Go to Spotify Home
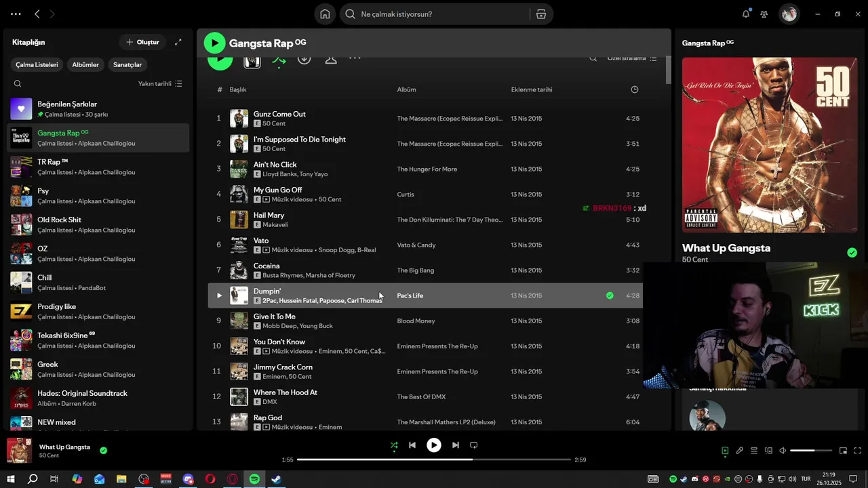The width and height of the screenshot is (868, 488). click(325, 14)
